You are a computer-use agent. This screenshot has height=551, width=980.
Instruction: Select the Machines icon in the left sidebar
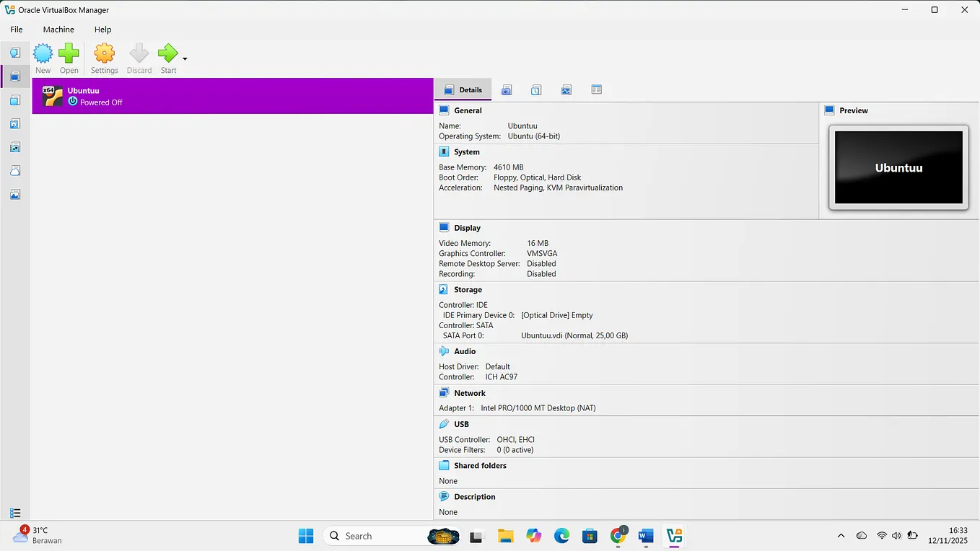(x=15, y=76)
